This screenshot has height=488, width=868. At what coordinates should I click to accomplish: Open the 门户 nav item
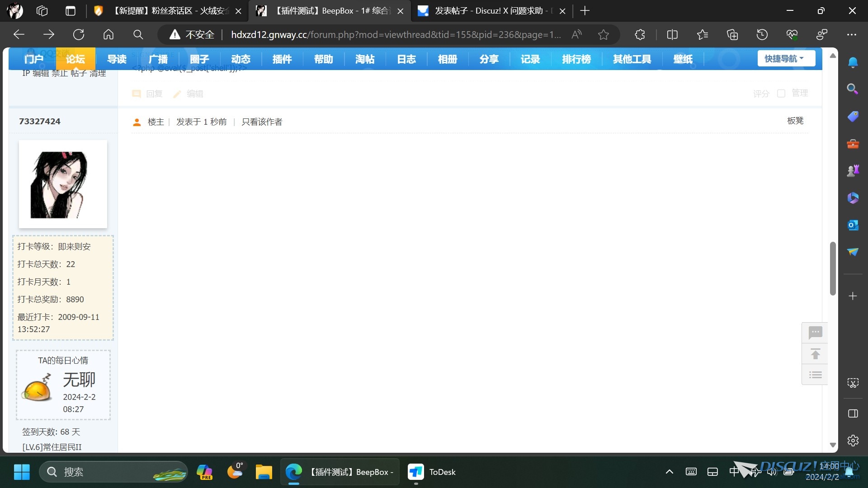pos(34,59)
